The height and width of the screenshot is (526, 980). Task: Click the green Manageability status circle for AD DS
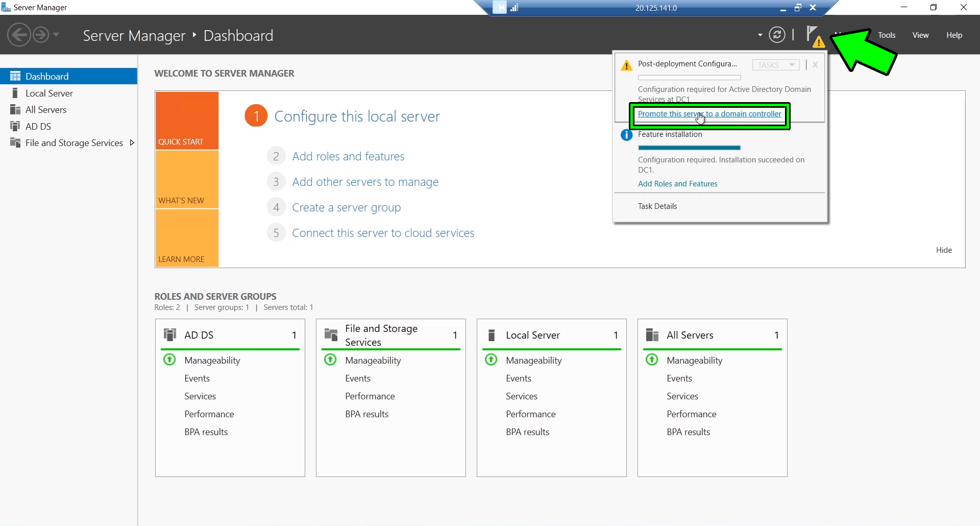coord(169,360)
